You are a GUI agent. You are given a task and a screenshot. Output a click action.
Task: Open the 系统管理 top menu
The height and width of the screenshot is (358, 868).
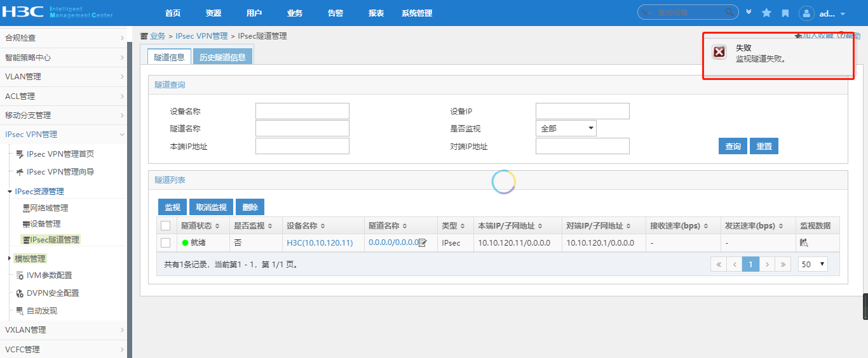(417, 13)
